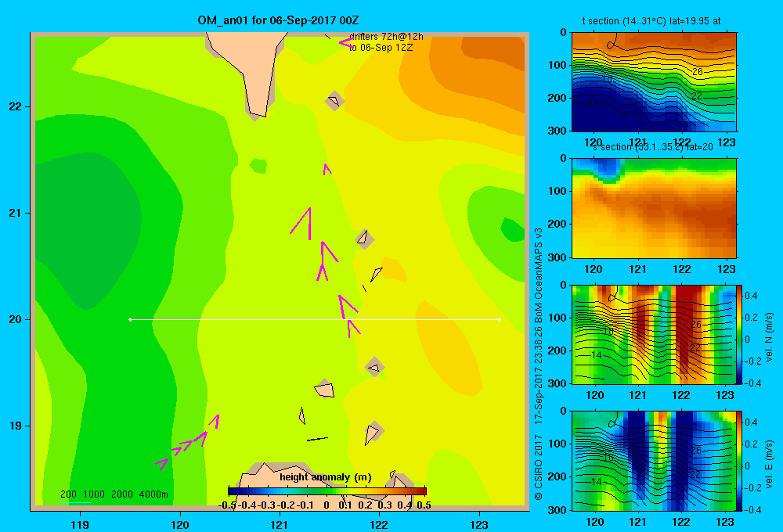783x532 pixels.
Task: Click latitude label 21 on map axis
Action: point(16,213)
